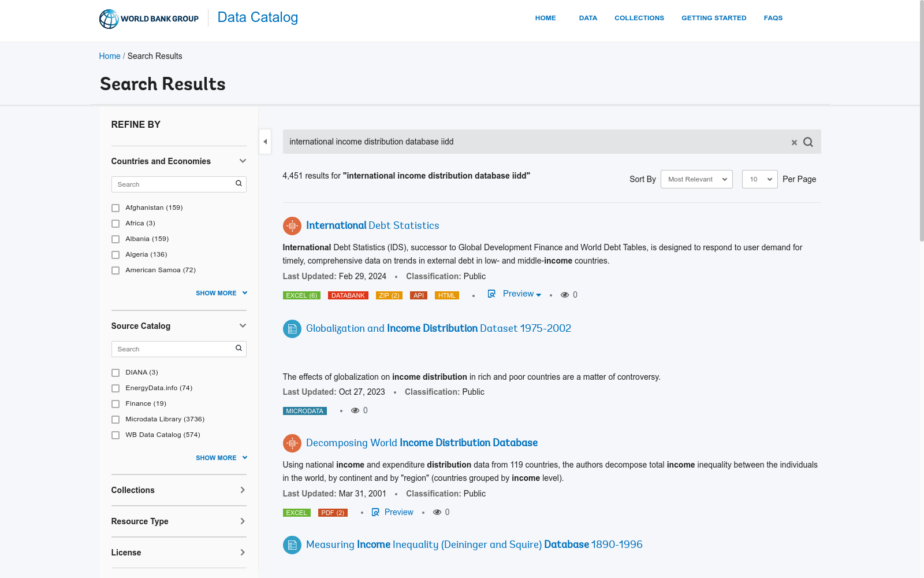This screenshot has width=924, height=578.
Task: Click the API format tag
Action: coord(419,295)
